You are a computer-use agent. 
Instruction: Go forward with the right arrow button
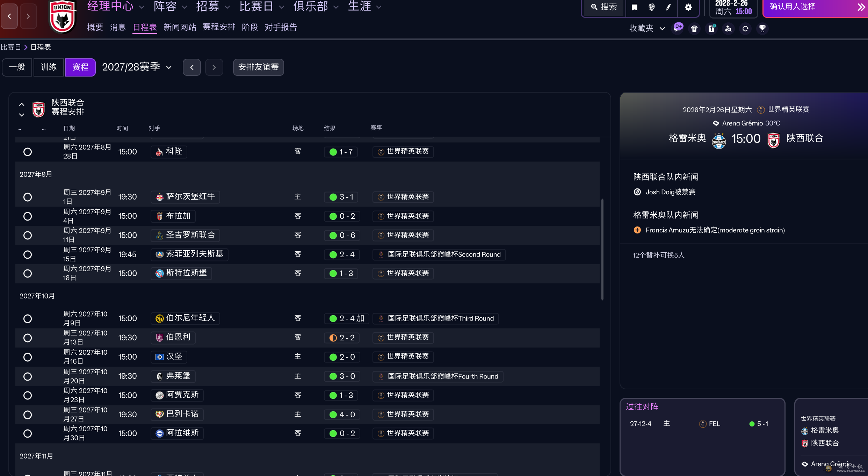tap(28, 16)
